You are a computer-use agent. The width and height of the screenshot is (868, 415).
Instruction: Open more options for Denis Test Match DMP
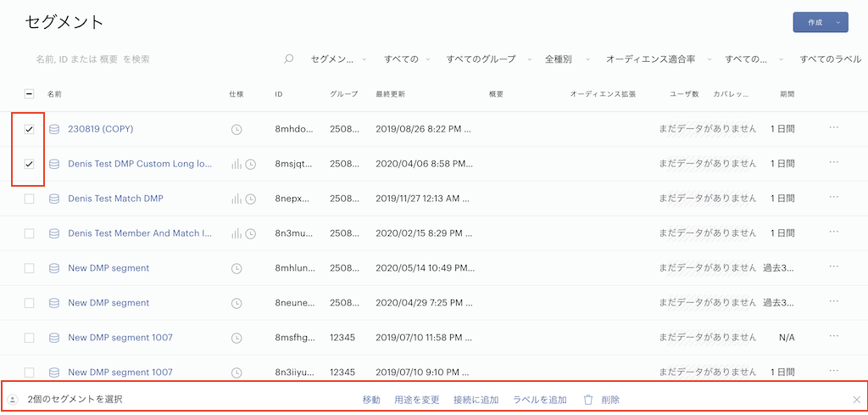click(834, 197)
